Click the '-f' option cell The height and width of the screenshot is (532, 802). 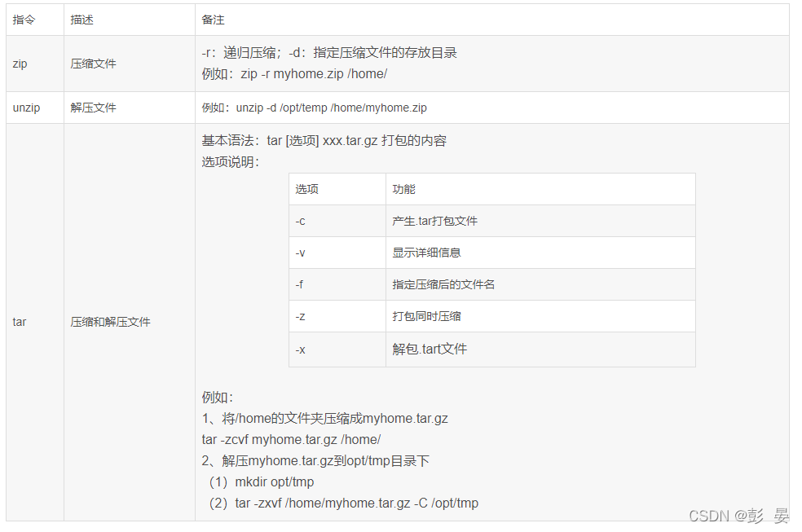tap(337, 284)
